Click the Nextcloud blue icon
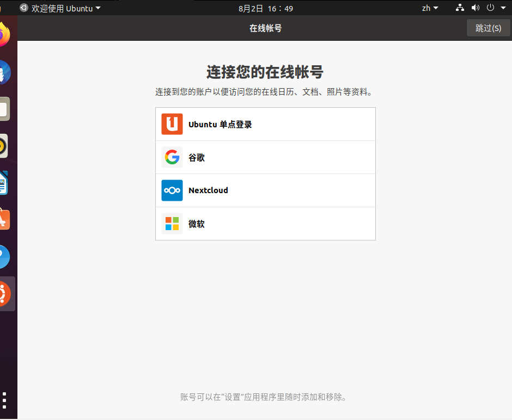This screenshot has height=420, width=512. (x=172, y=190)
